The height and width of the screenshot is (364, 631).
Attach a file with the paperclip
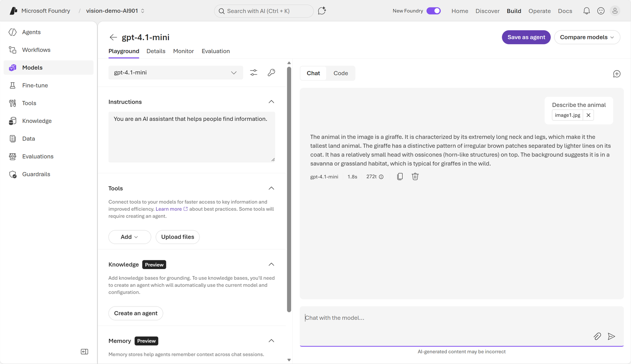(x=597, y=336)
